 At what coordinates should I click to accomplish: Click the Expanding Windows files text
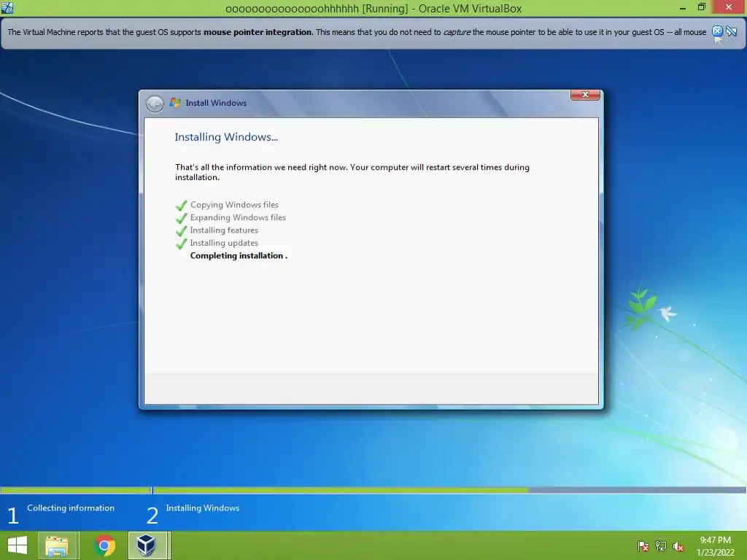[x=238, y=217]
